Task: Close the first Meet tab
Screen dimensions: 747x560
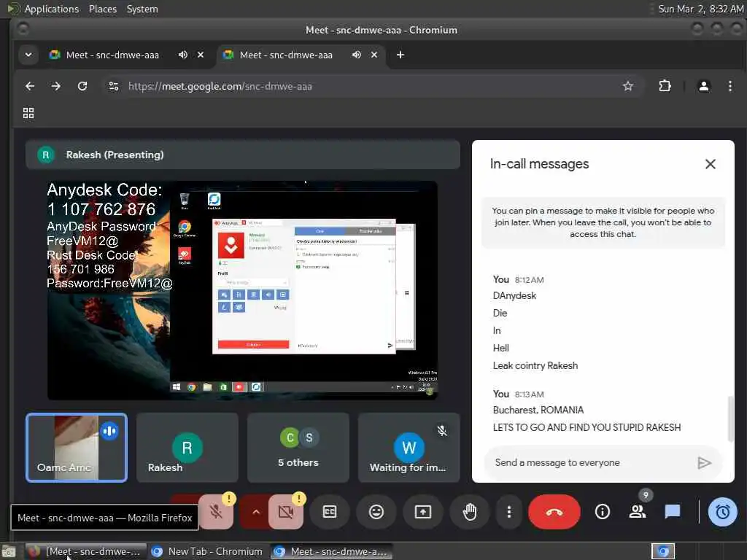Action: click(x=201, y=55)
